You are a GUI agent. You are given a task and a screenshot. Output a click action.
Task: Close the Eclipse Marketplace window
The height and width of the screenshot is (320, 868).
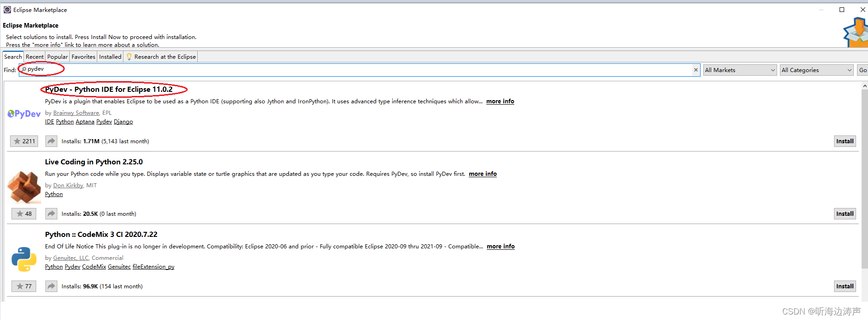coord(862,10)
